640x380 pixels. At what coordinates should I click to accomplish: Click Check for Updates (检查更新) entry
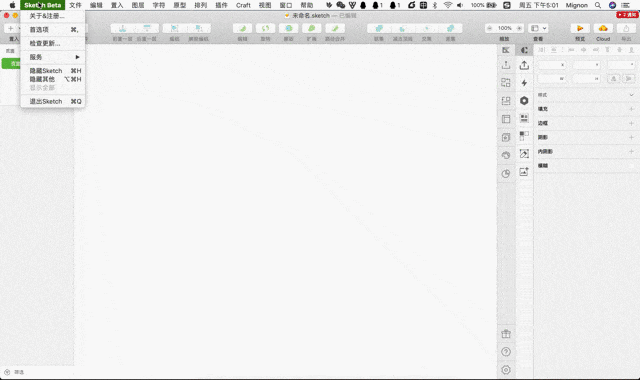53,43
